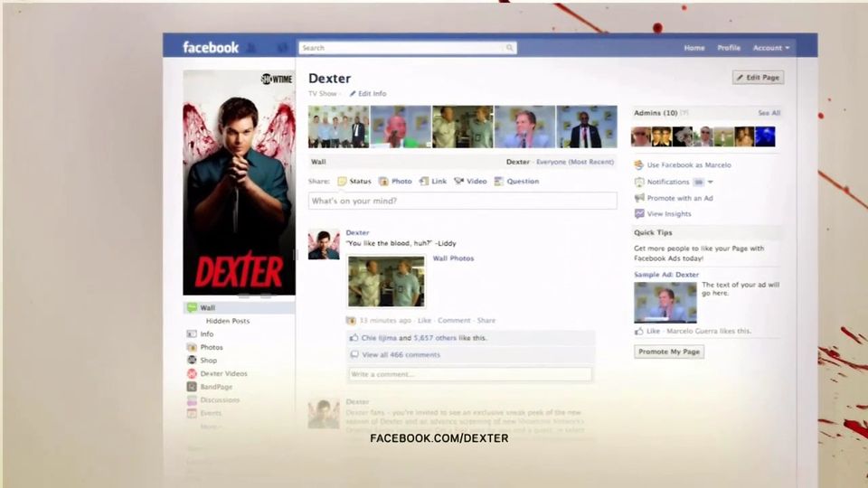Click the Share link under the post
The width and height of the screenshot is (868, 488).
pyautogui.click(x=486, y=320)
